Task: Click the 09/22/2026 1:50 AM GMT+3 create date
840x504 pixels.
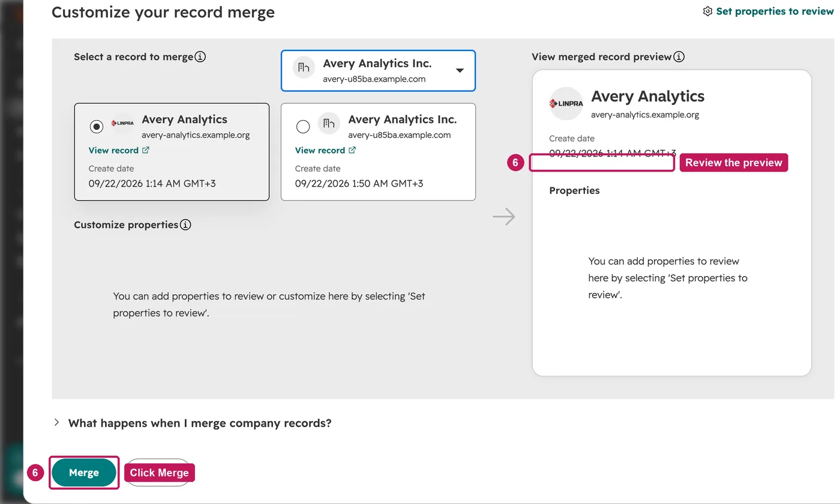Action: point(359,184)
